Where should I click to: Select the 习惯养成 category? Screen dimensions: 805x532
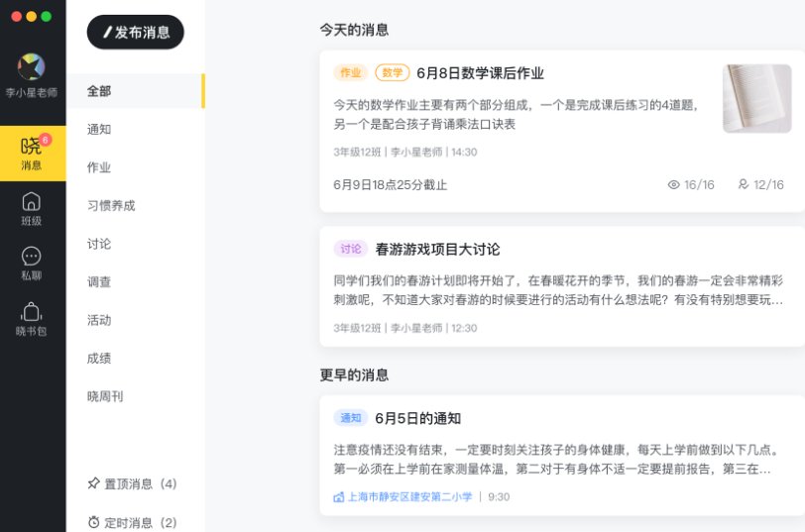111,206
